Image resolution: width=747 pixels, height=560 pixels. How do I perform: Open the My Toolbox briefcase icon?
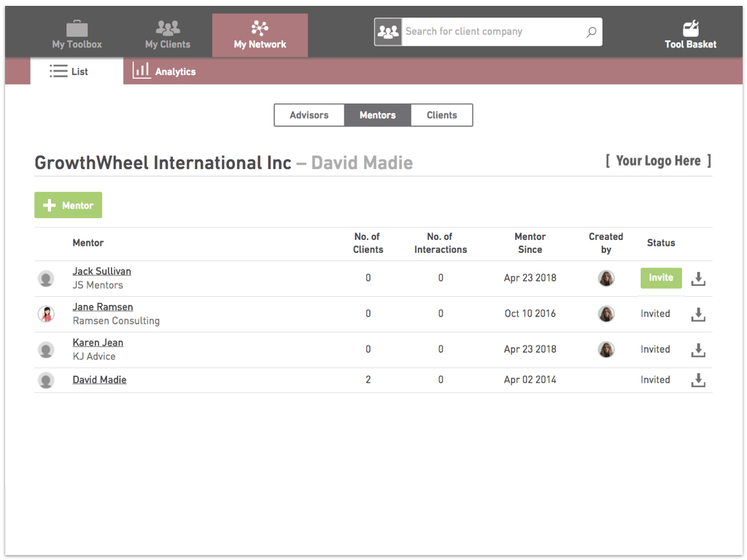[77, 28]
